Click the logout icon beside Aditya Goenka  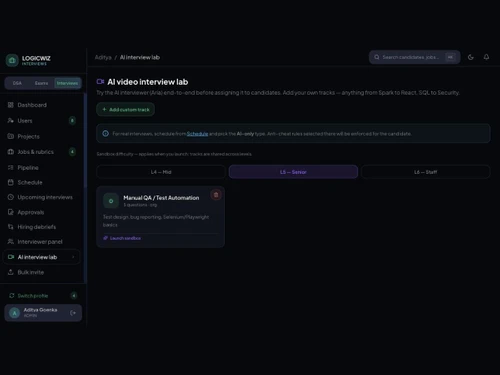tap(73, 313)
